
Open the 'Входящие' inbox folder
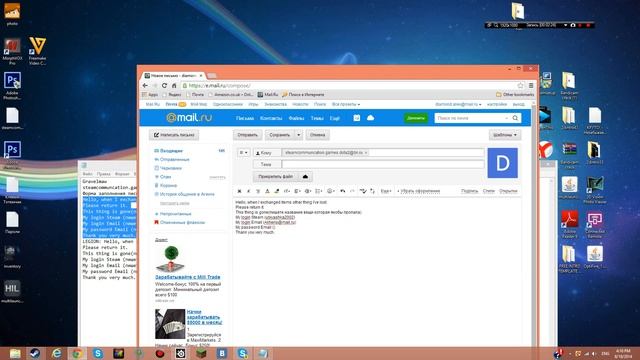click(171, 151)
